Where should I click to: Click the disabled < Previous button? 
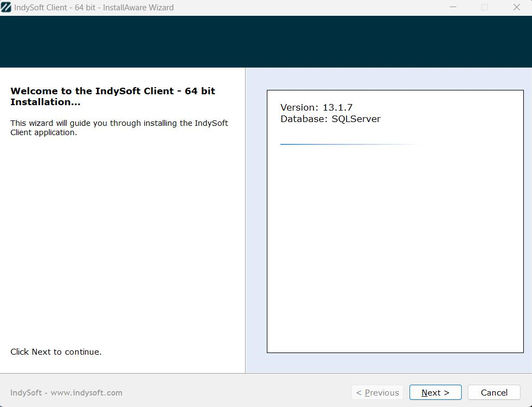377,392
